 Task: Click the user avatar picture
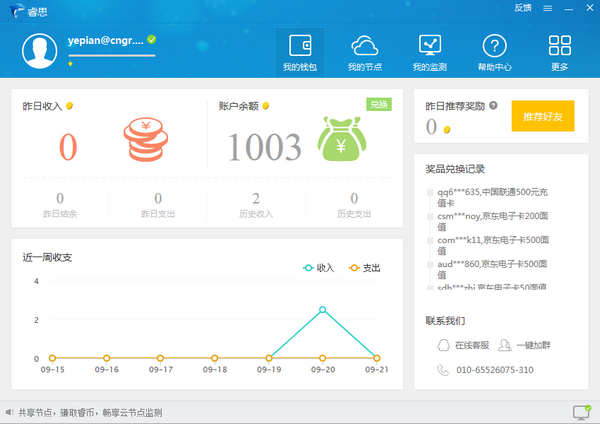tap(40, 51)
